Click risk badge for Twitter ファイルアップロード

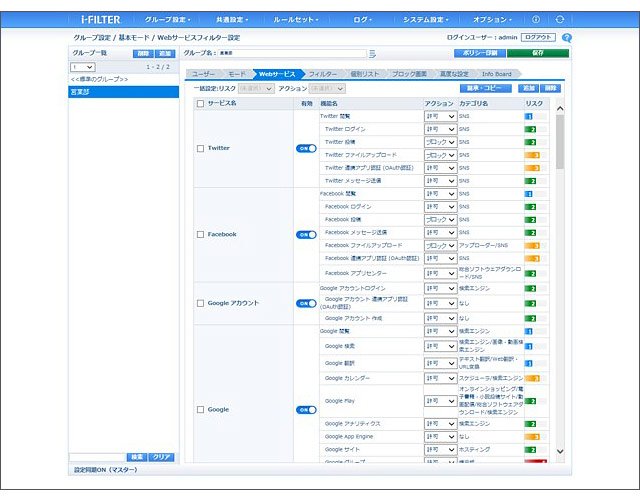[x=532, y=155]
